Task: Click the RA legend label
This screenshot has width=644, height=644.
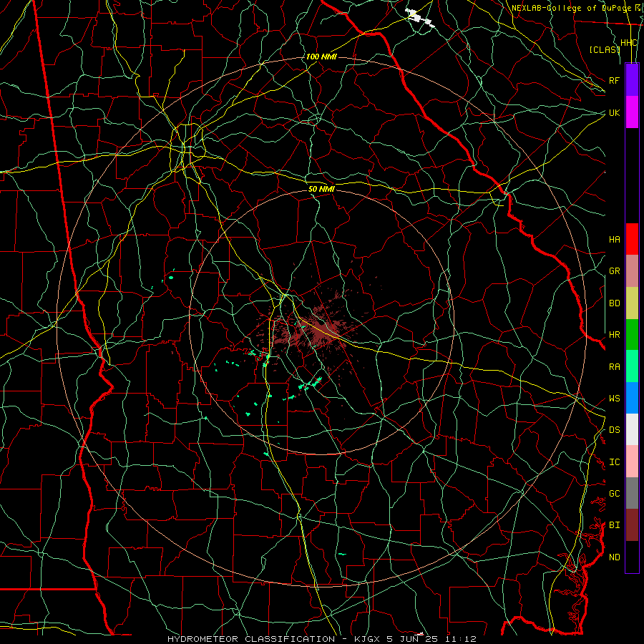Action: [x=614, y=367]
